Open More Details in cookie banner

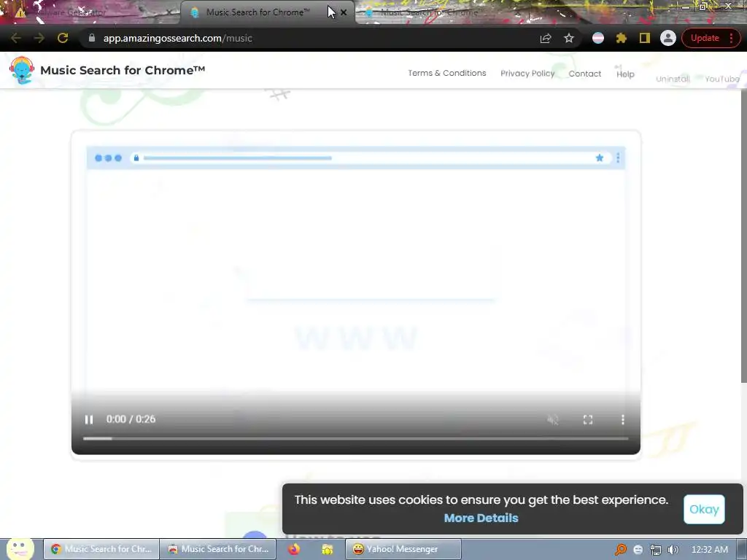tap(481, 518)
